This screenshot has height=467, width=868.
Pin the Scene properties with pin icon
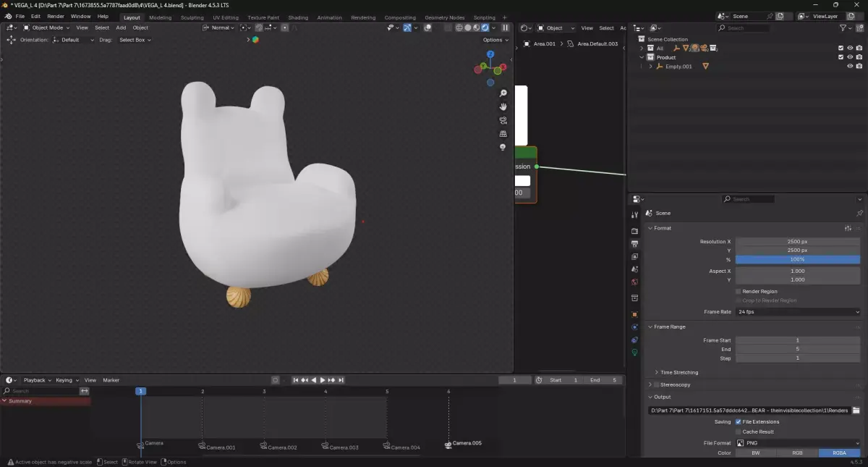[x=859, y=214]
